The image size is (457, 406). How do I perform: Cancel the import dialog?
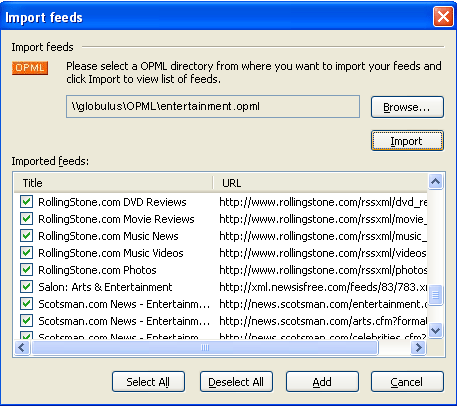[x=407, y=382]
